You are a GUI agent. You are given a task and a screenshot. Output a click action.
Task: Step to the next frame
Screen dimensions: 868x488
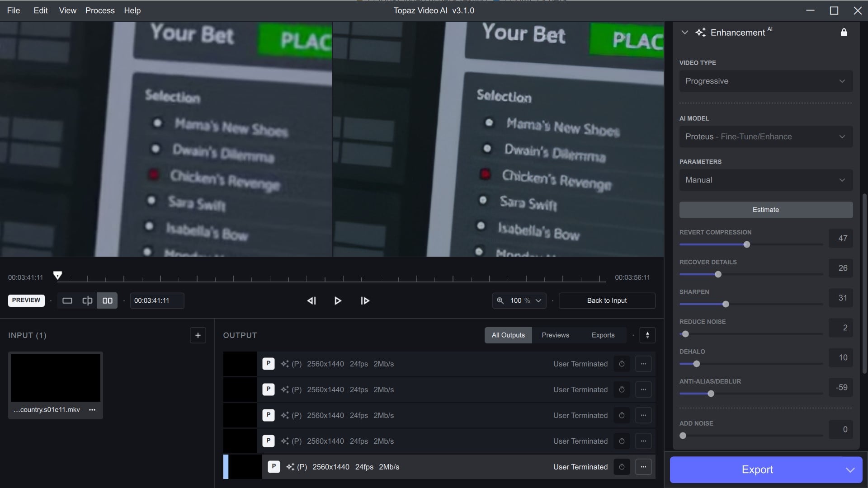pyautogui.click(x=365, y=300)
